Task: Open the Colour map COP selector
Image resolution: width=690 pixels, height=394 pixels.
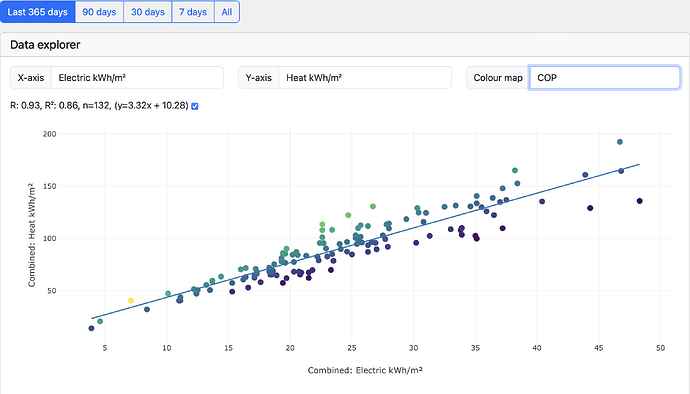Action: coord(605,77)
